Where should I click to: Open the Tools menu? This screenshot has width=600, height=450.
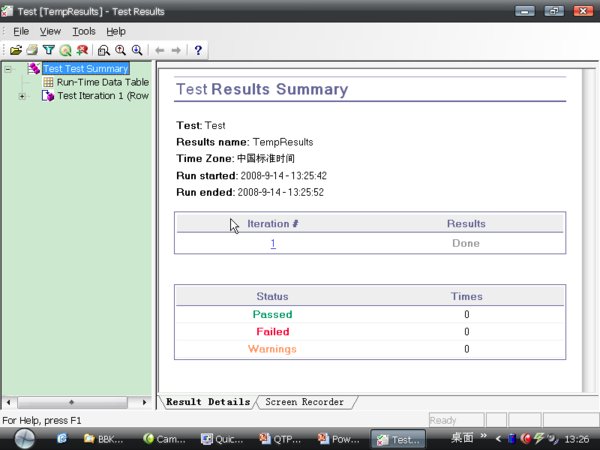(x=84, y=31)
